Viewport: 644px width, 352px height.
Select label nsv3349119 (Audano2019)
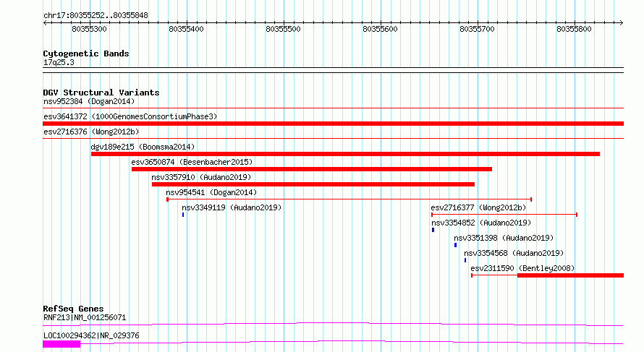(232, 207)
